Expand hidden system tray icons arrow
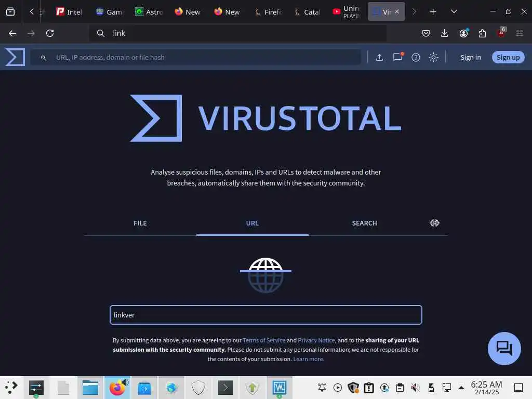Viewport: 532px width, 399px height. (x=461, y=388)
